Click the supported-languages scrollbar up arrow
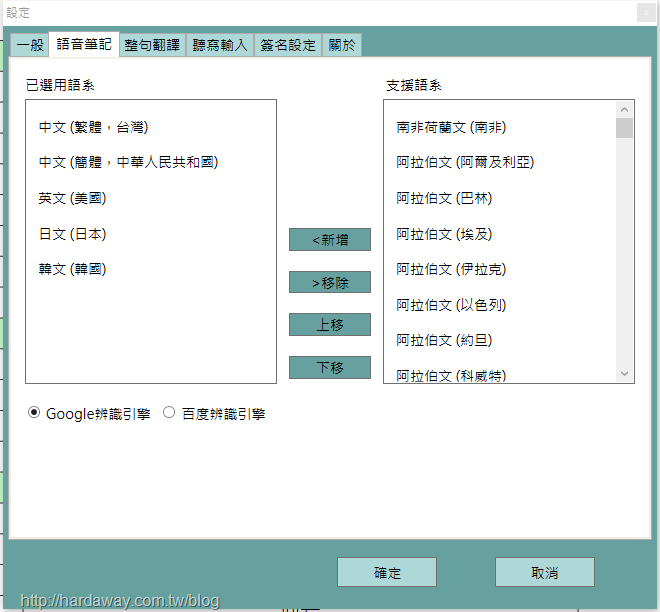The height and width of the screenshot is (612, 660). tap(624, 109)
